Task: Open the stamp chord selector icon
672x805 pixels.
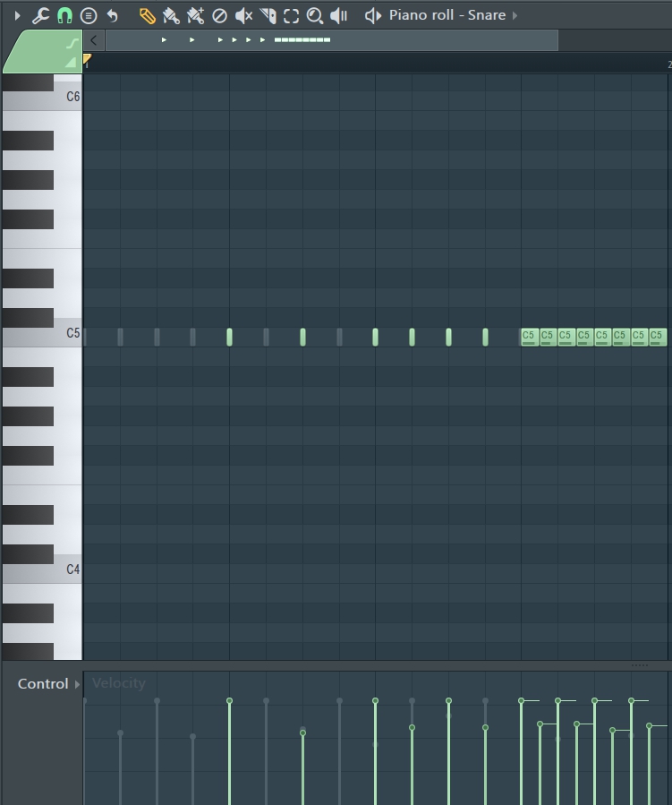Action: 89,15
